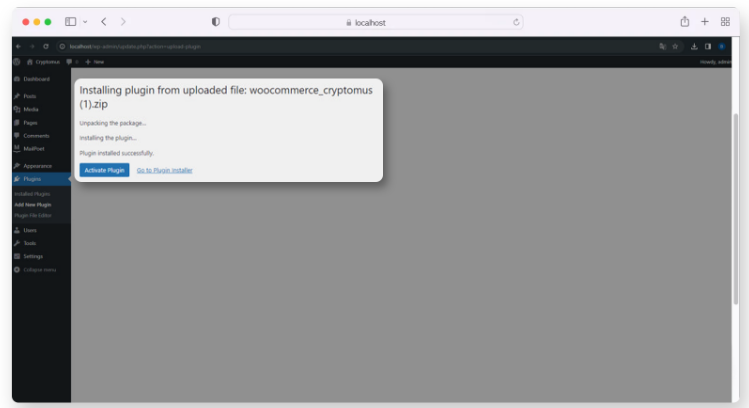The height and width of the screenshot is (408, 749).
Task: Click the Comments bubble icon in sidebar
Action: pos(17,135)
